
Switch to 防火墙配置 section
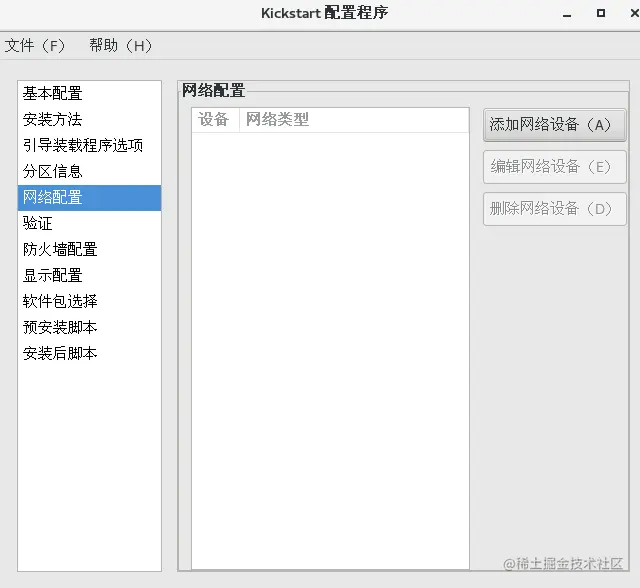(x=89, y=250)
